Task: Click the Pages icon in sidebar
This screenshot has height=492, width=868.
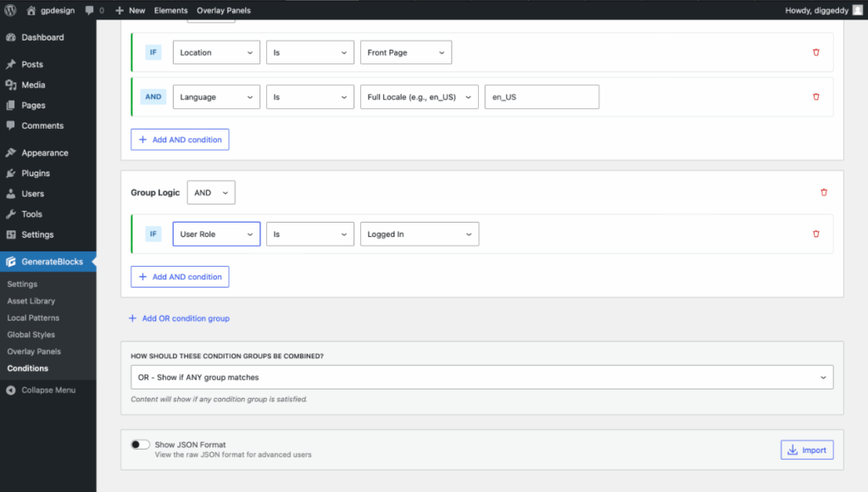Action: tap(10, 105)
